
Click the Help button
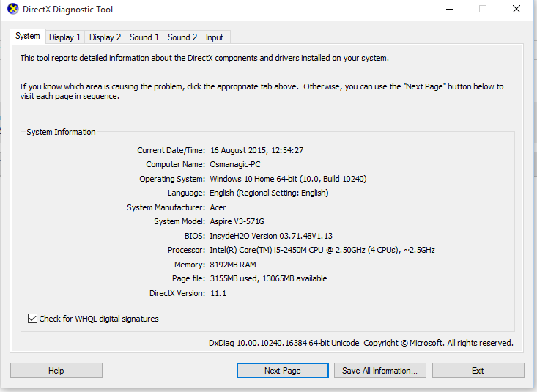56,371
